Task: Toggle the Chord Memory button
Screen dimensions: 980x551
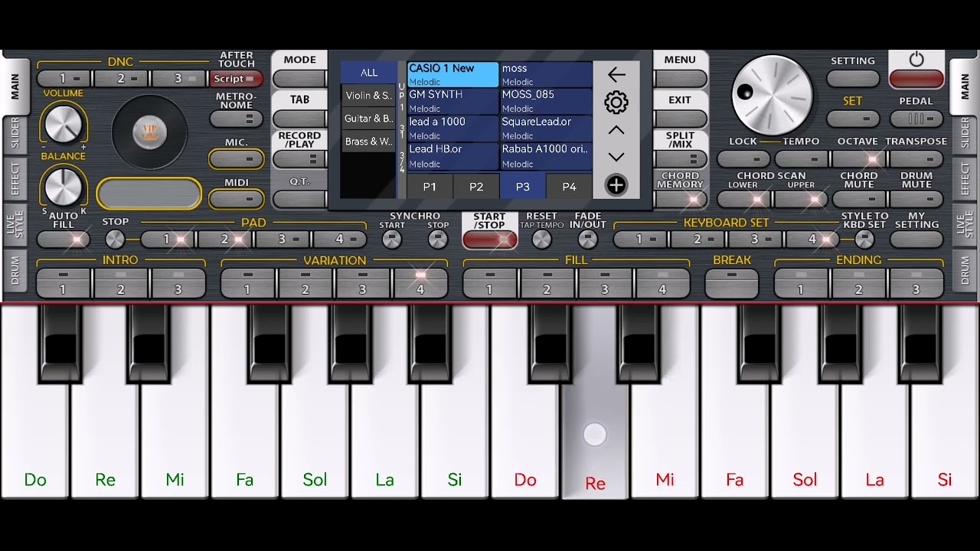Action: [680, 199]
